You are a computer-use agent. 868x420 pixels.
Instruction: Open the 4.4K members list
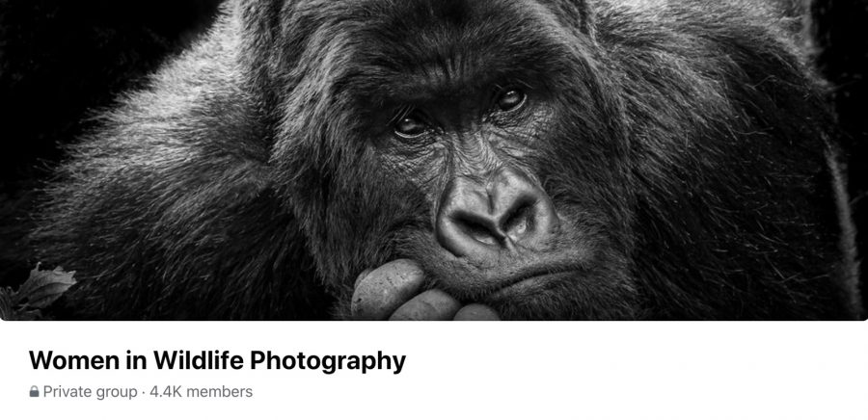201,392
